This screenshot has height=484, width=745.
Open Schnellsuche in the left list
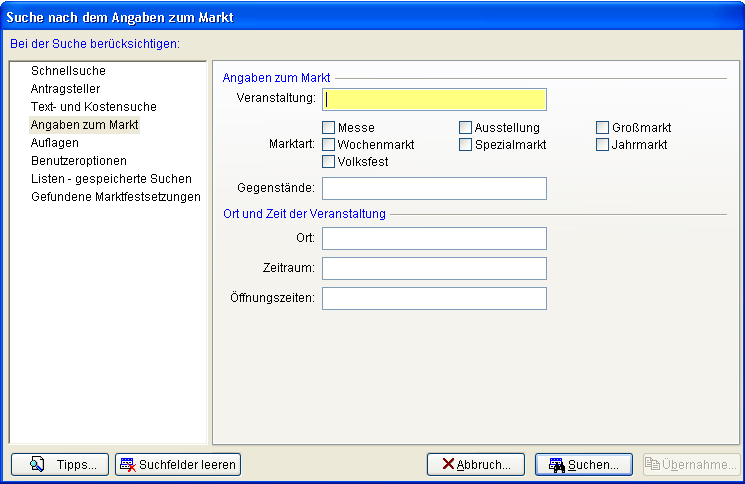click(68, 71)
